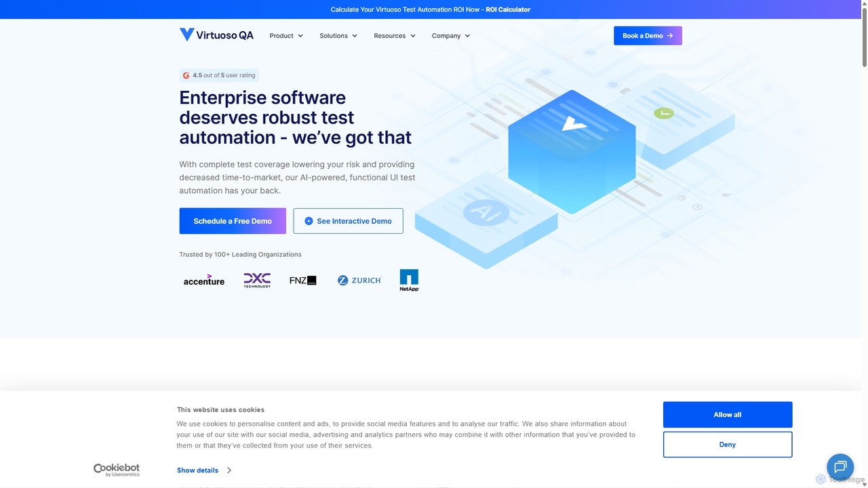Click the DXC Technology logo
Screen dimensions: 868x488
click(257, 280)
